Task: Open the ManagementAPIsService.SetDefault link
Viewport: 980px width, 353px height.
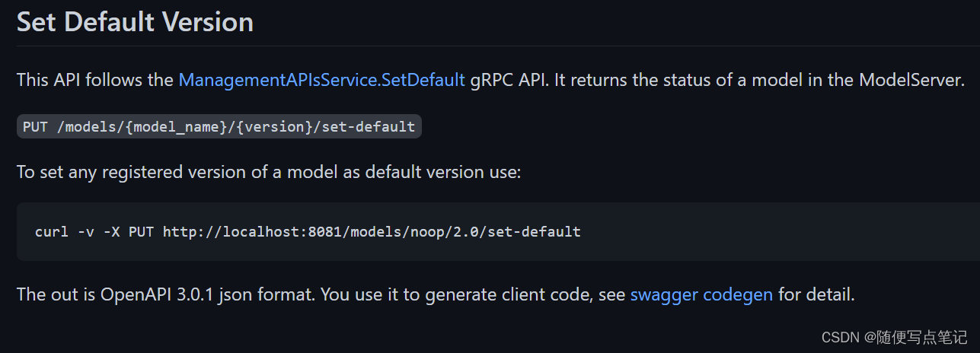Action: [321, 79]
